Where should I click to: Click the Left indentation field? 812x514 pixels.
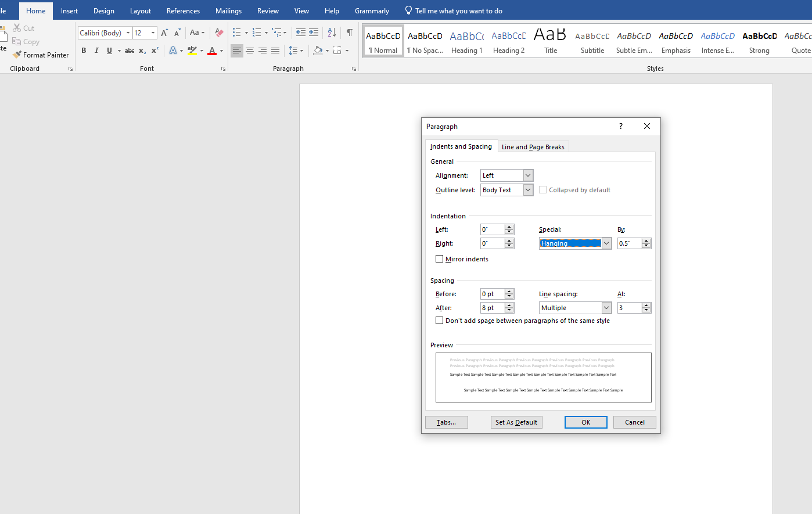(493, 229)
